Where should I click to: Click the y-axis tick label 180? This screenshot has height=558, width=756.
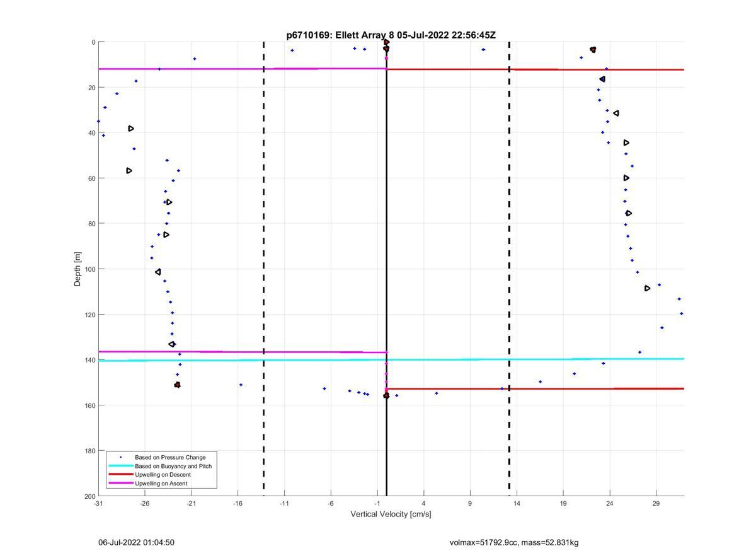[x=90, y=451]
